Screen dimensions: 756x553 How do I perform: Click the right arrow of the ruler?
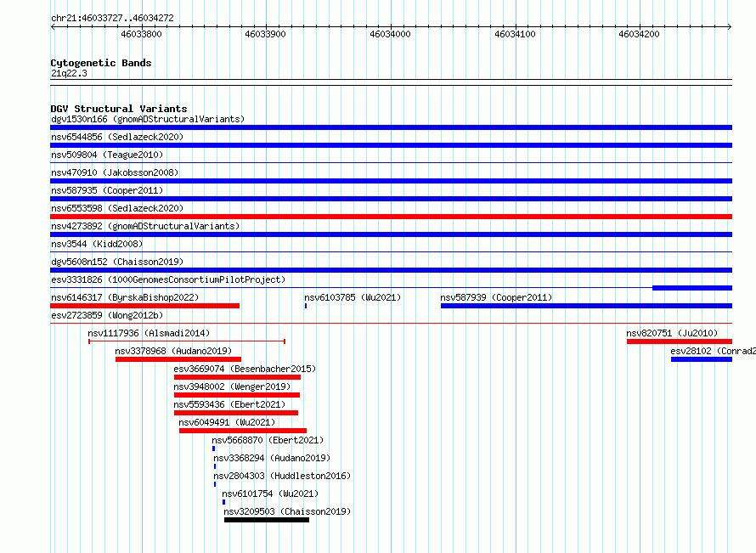[730, 26]
